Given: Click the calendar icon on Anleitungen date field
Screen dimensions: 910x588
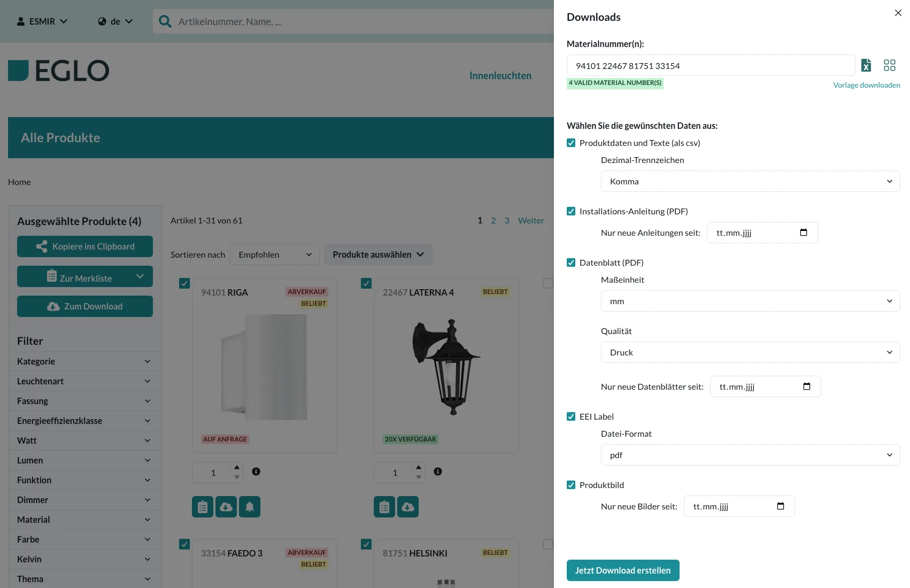Looking at the screenshot, I should tap(804, 232).
